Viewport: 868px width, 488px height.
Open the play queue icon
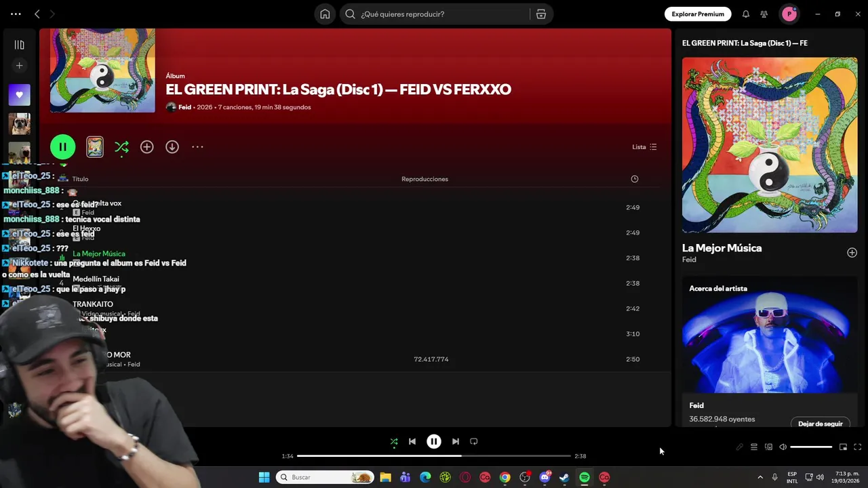click(753, 447)
